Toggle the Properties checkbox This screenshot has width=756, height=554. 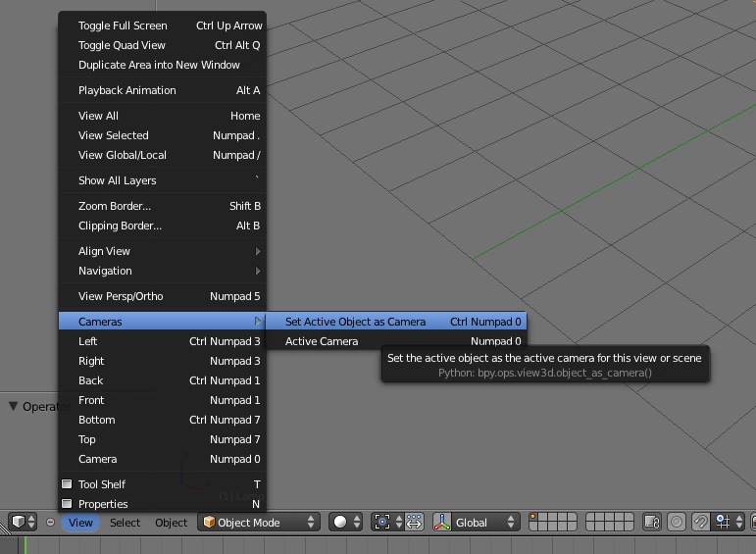tap(67, 504)
